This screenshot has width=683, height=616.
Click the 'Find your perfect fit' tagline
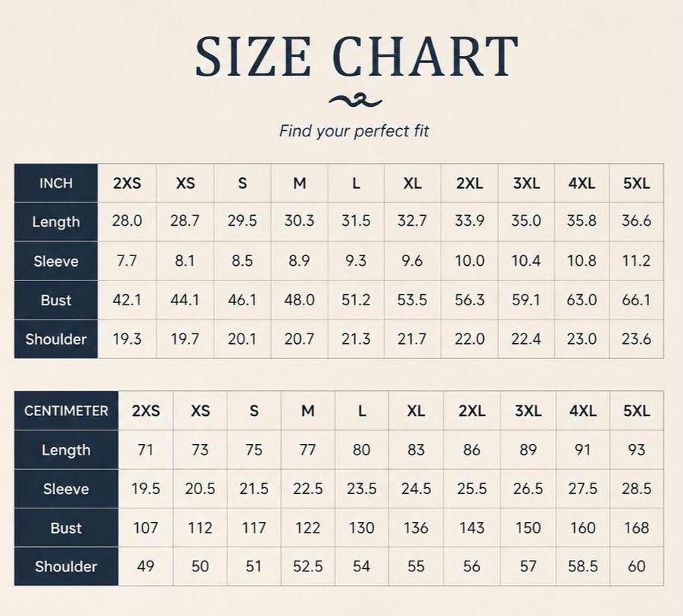354,131
